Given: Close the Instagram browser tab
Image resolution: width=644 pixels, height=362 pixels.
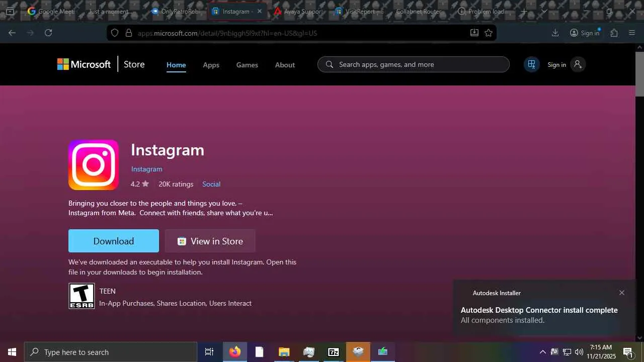Looking at the screenshot, I should click(260, 11).
